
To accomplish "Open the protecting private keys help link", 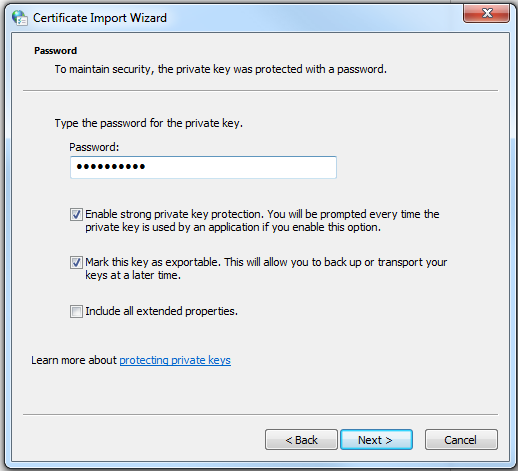I will 175,360.
